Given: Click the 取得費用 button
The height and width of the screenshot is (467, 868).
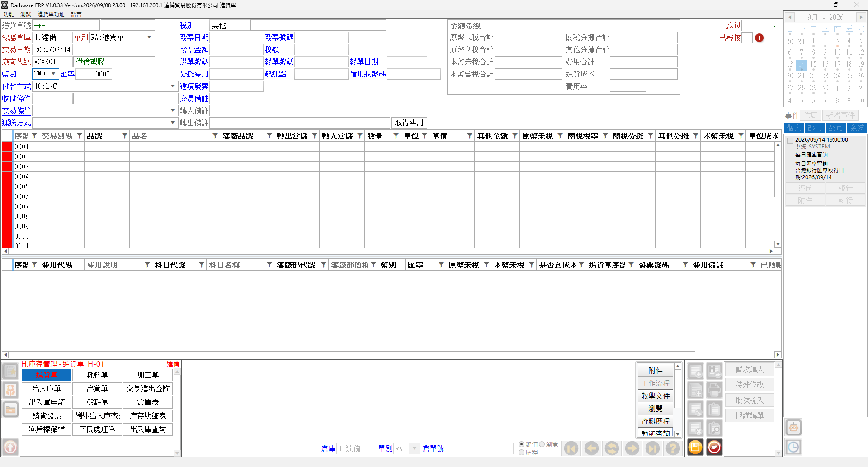Looking at the screenshot, I should tap(409, 123).
